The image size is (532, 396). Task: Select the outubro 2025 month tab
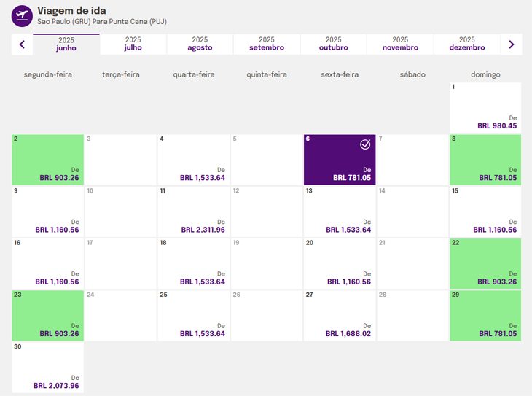pyautogui.click(x=334, y=44)
